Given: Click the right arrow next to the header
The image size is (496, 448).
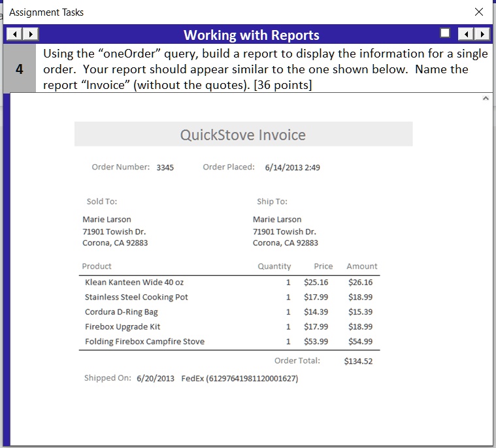Looking at the screenshot, I should pos(31,34).
